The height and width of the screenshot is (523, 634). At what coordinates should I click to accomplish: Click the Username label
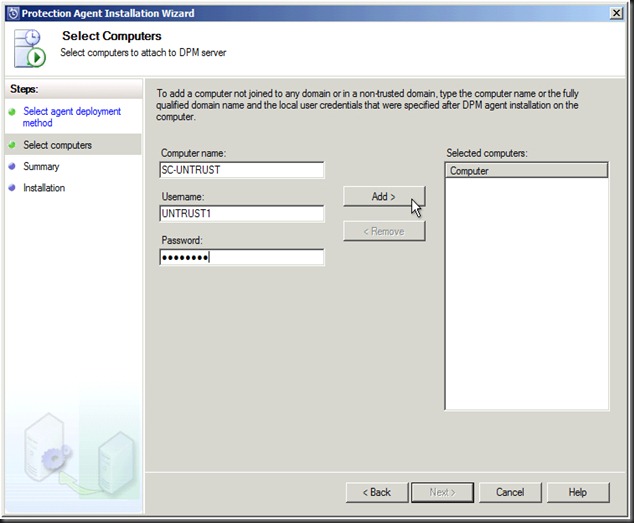pyautogui.click(x=183, y=197)
